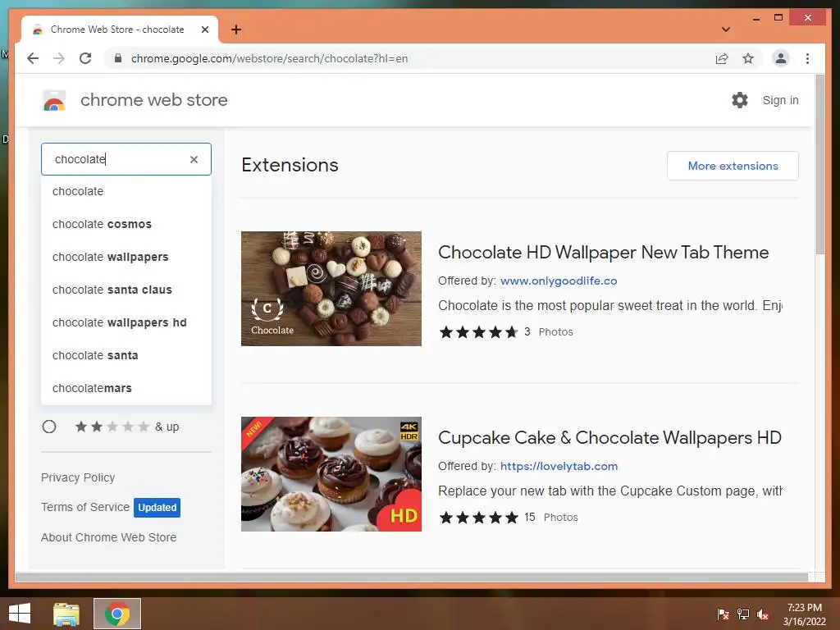This screenshot has height=630, width=840.
Task: Open Chocolate HD Wallpaper New Tab Theme title
Action: coord(603,253)
